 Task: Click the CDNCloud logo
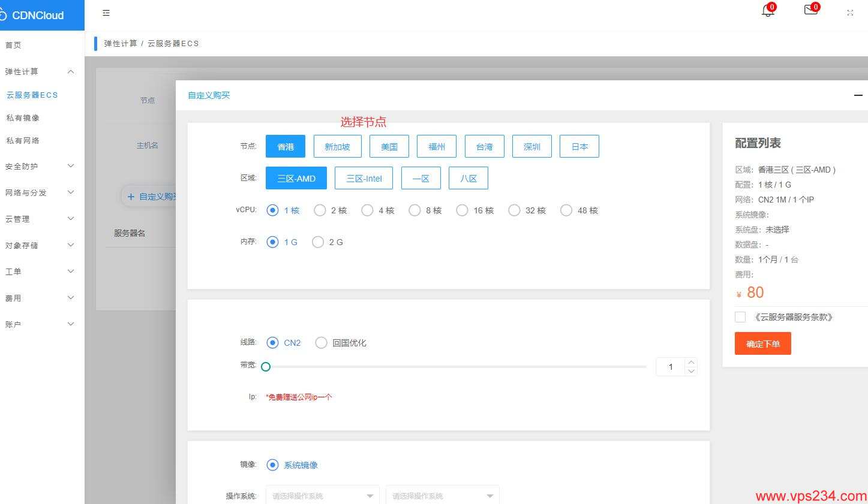[x=33, y=15]
